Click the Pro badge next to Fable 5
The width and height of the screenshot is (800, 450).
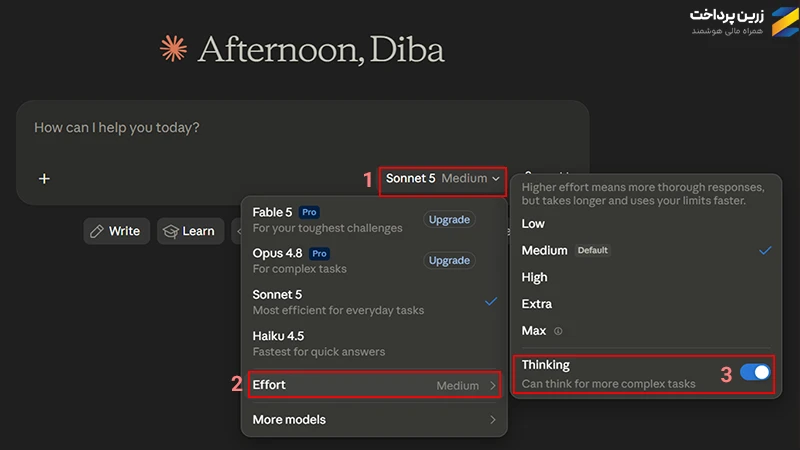[x=309, y=212]
